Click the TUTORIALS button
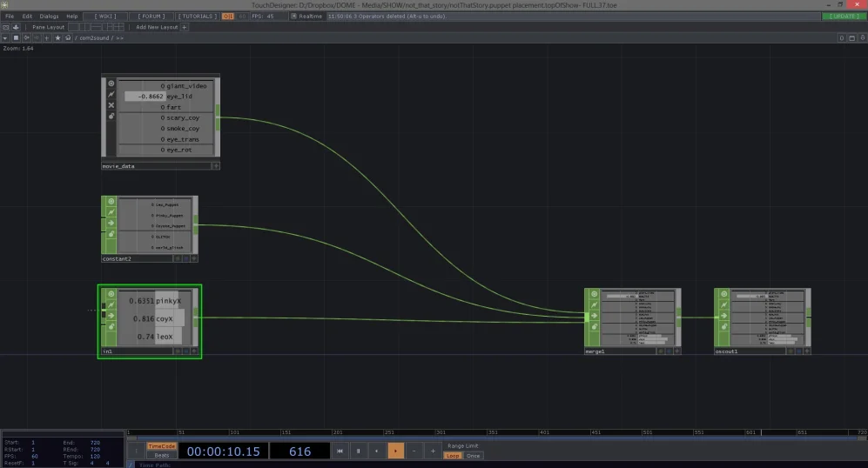The image size is (868, 468). tap(197, 16)
